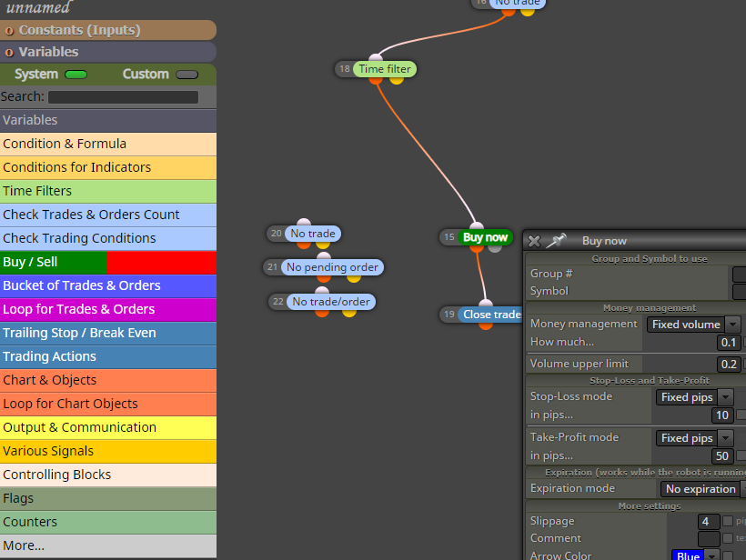Toggle the System blocks switch
The image size is (746, 560).
point(76,75)
